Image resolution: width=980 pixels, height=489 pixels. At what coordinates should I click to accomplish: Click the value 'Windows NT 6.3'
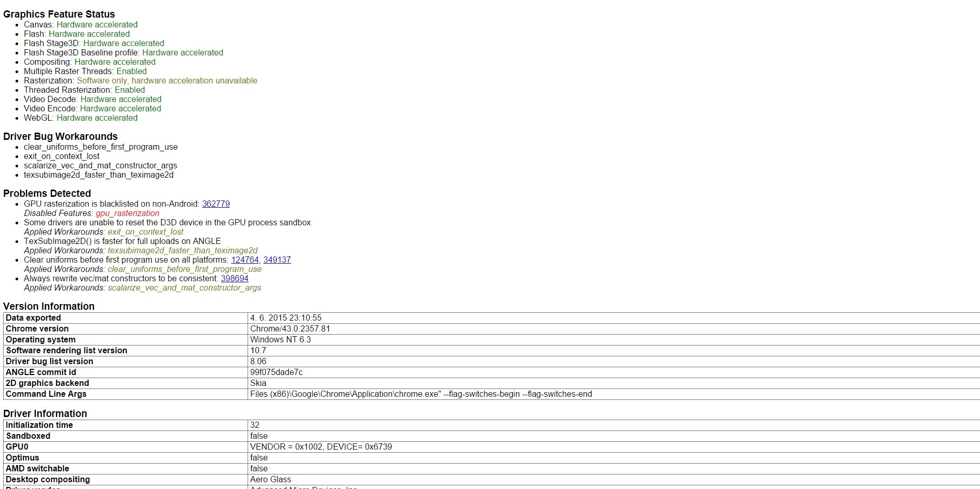pyautogui.click(x=281, y=340)
